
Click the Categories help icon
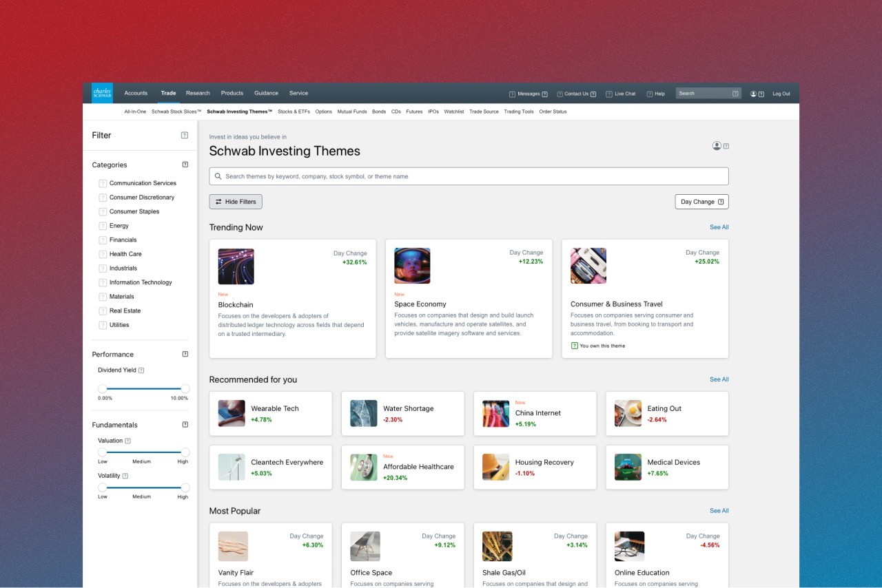click(185, 165)
